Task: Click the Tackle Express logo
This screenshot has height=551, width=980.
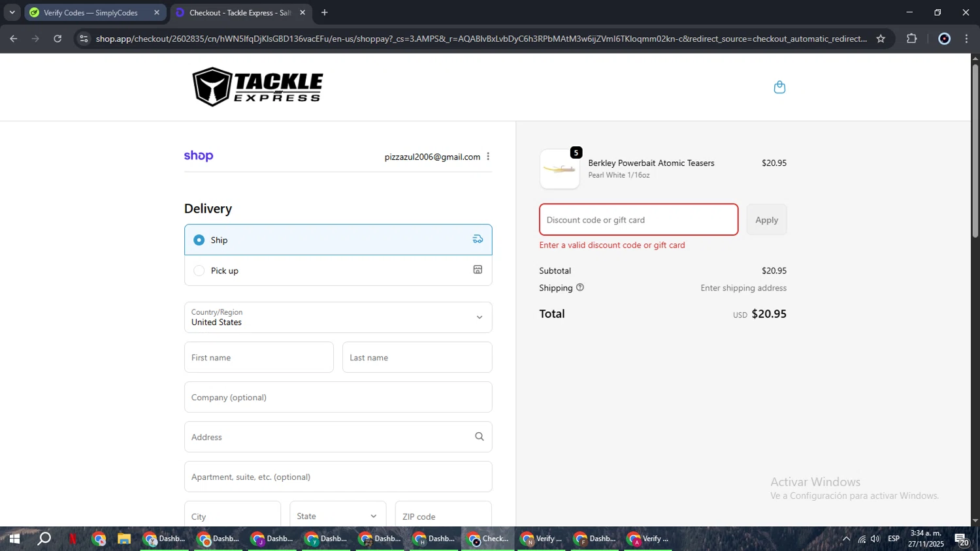Action: pyautogui.click(x=257, y=87)
